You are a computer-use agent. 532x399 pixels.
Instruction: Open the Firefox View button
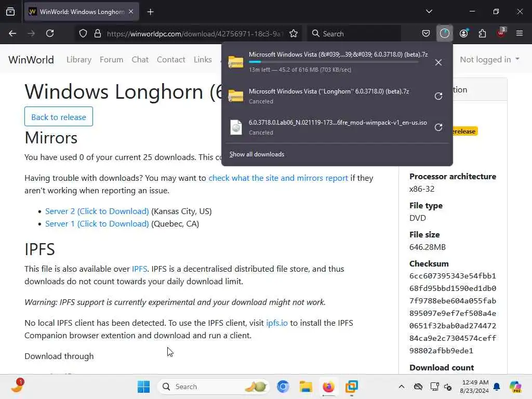click(x=10, y=12)
